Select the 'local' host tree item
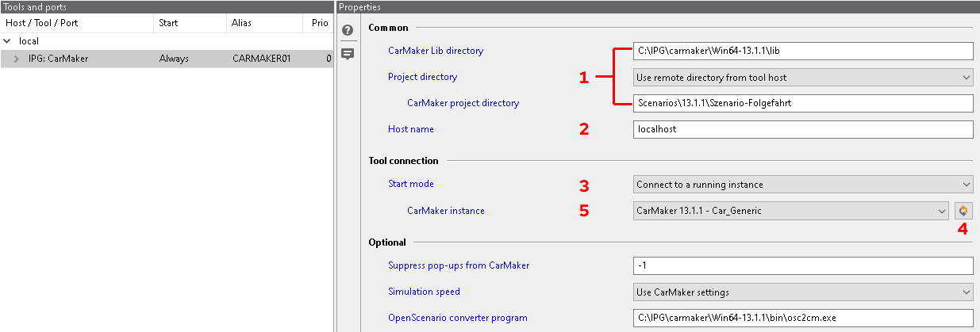 point(29,40)
